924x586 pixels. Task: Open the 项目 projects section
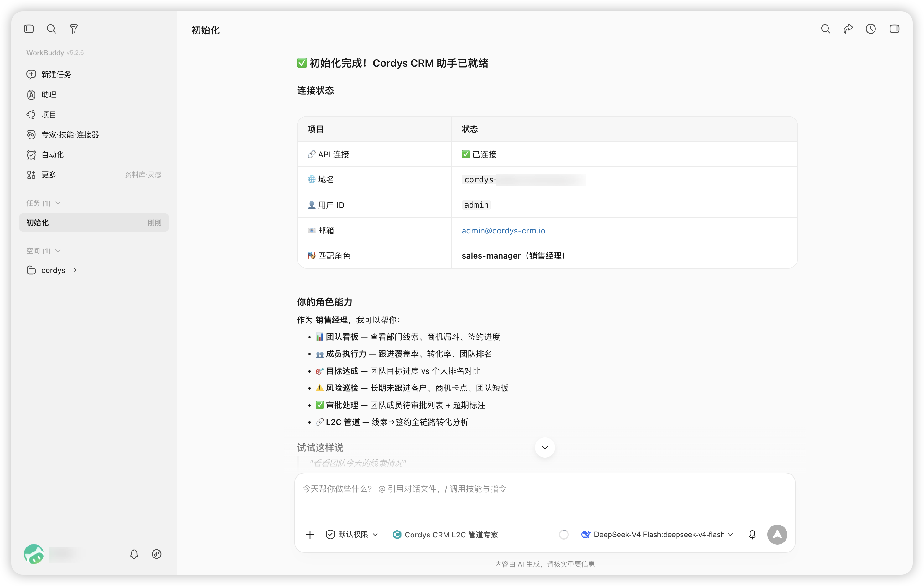tap(94, 114)
